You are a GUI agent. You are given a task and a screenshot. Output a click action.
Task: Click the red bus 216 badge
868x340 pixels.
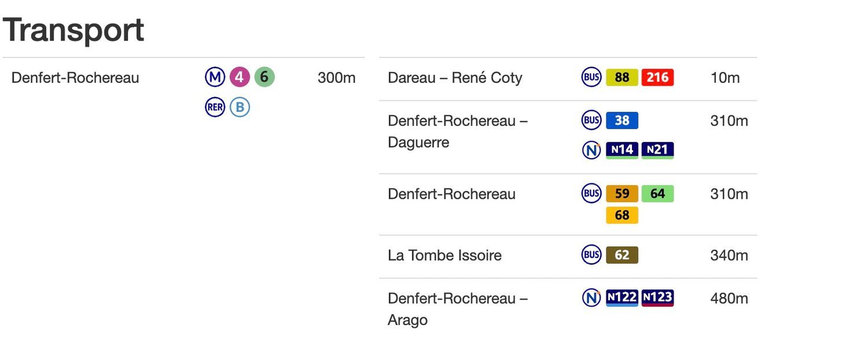click(658, 78)
